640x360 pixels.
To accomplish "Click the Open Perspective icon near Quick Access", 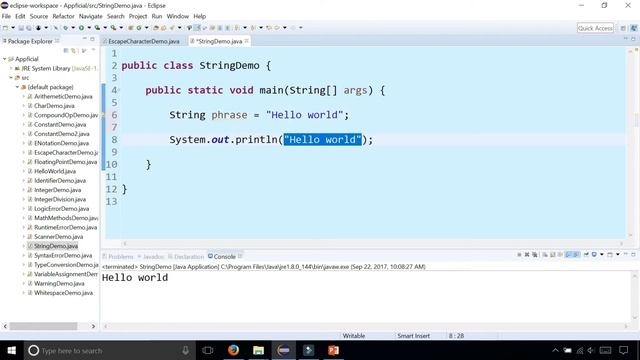I will click(x=623, y=28).
